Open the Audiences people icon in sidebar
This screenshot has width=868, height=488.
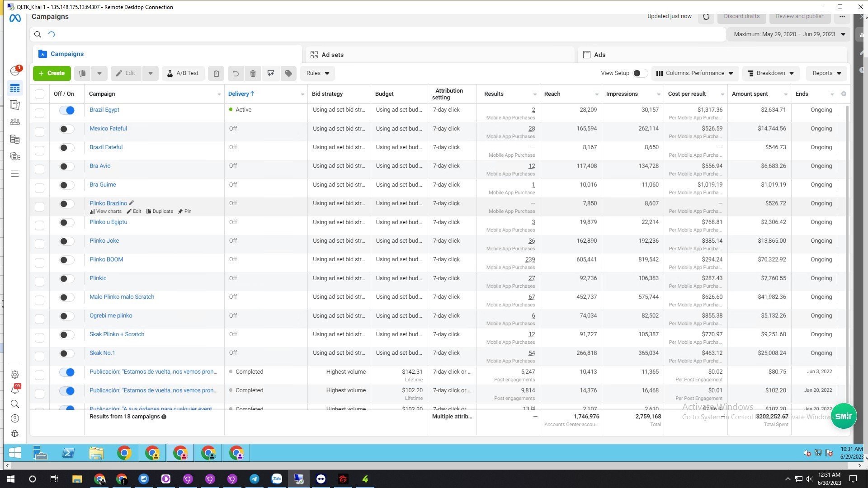[x=15, y=122]
